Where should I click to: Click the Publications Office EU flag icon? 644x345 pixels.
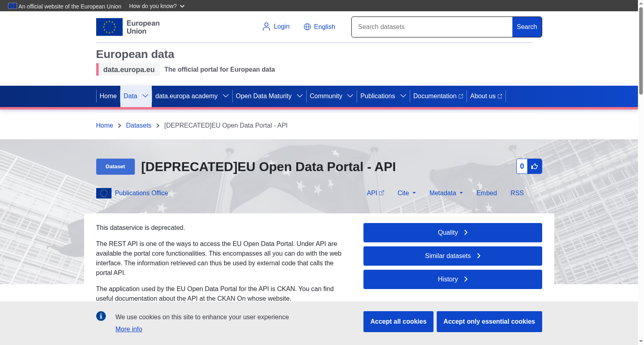coord(104,193)
